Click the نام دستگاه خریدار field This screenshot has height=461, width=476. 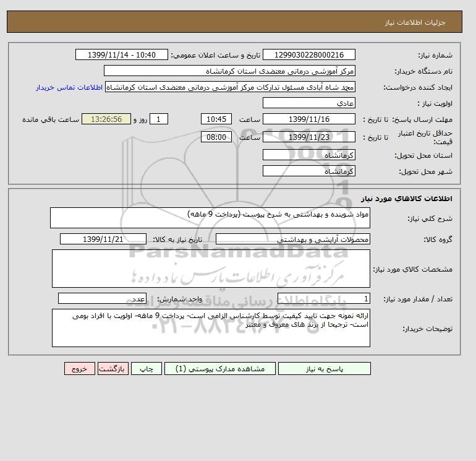tap(229, 71)
